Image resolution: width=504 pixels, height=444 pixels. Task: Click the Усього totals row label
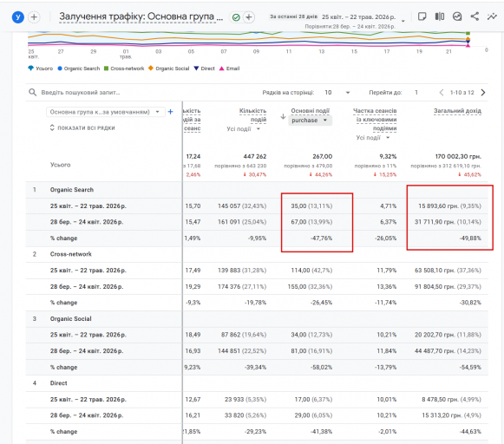(60, 165)
